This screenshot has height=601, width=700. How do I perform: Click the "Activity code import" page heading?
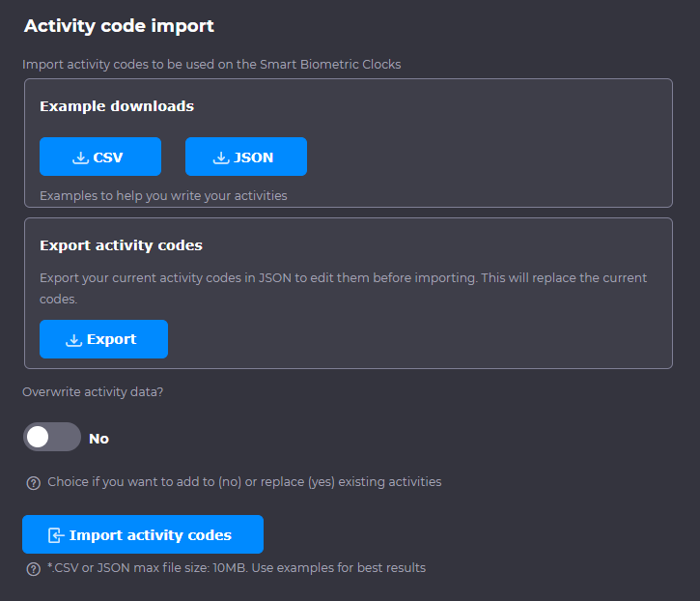[119, 26]
